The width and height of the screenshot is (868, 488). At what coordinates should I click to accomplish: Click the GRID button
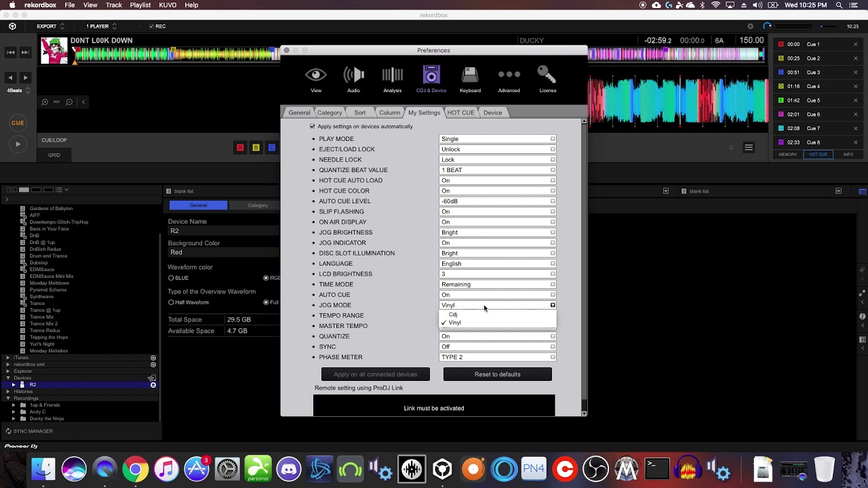pyautogui.click(x=54, y=155)
